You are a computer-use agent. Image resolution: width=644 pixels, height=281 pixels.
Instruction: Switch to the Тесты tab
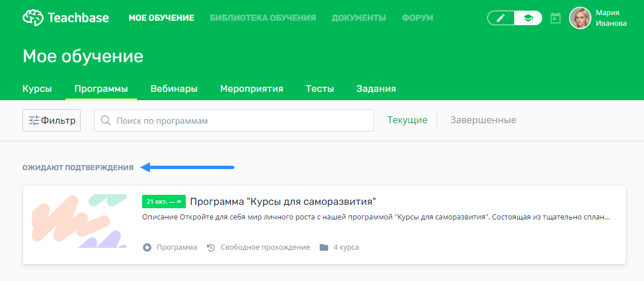coord(320,89)
